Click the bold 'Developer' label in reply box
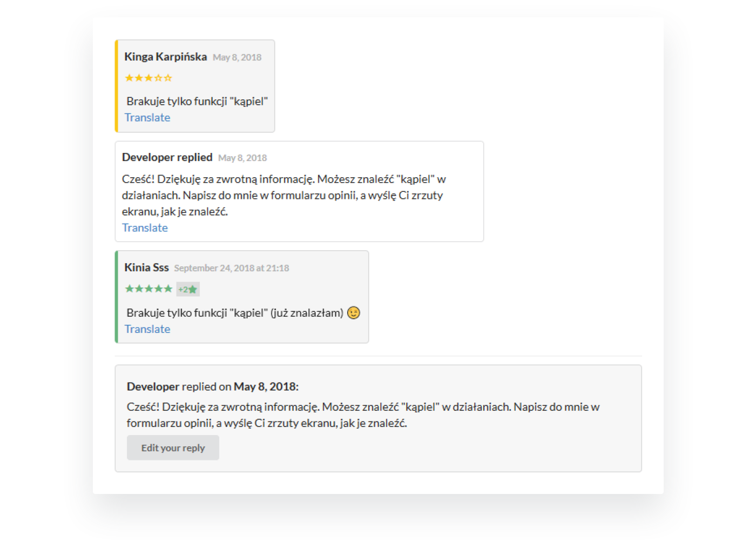Image resolution: width=756 pixels, height=548 pixels. click(153, 386)
